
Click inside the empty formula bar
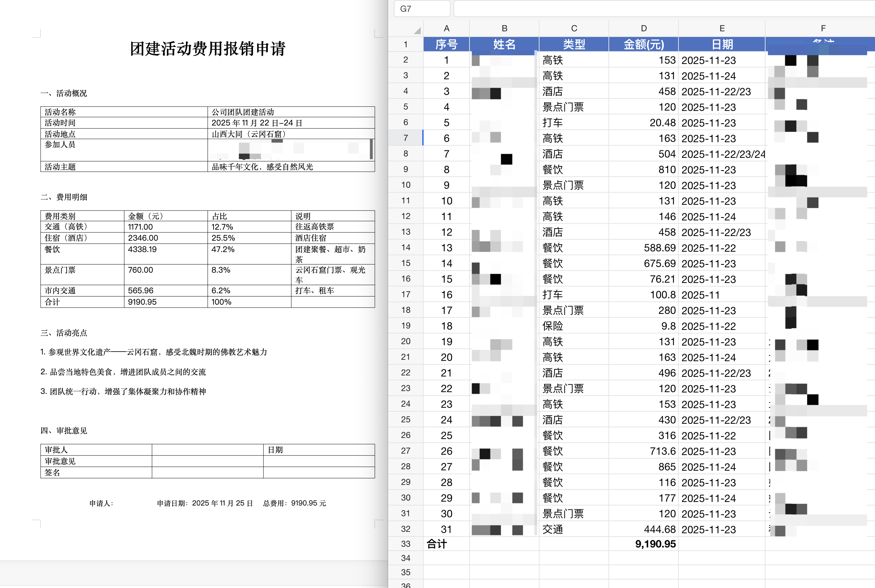(x=637, y=8)
